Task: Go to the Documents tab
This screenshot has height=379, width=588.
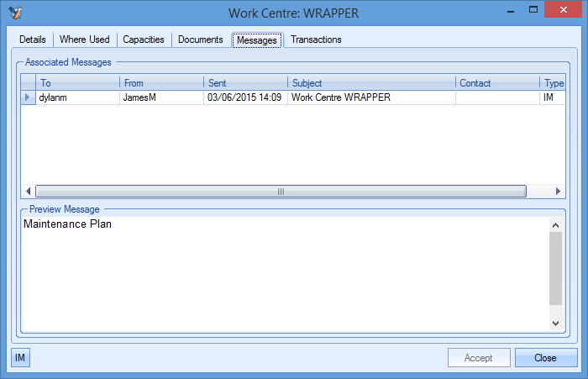Action: (x=200, y=39)
